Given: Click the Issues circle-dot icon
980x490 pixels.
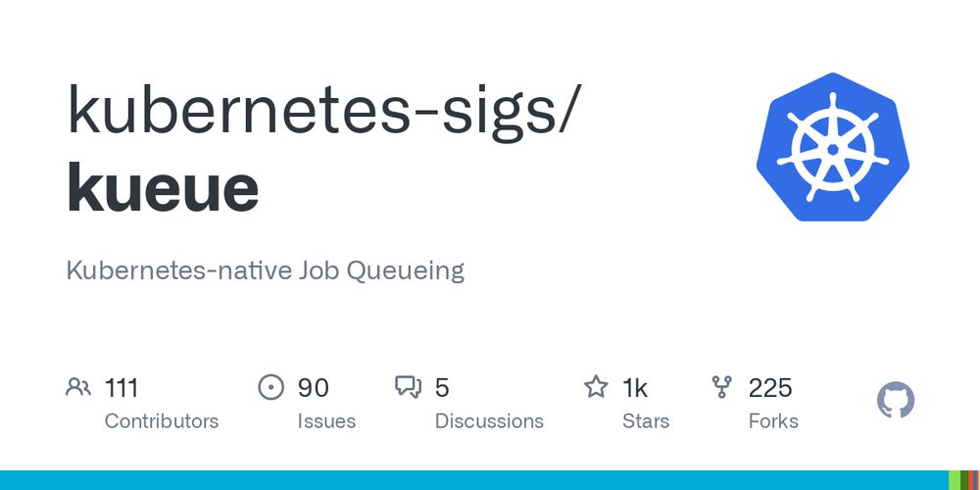Looking at the screenshot, I should click(270, 387).
